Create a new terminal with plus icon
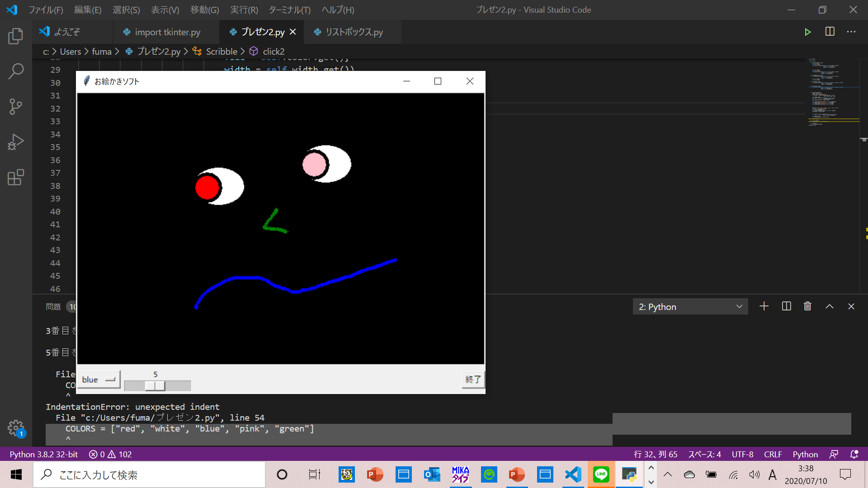 coord(764,306)
